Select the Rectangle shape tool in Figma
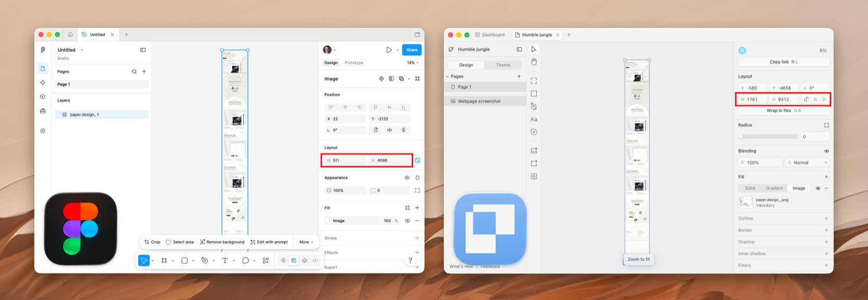The height and width of the screenshot is (300, 868). (x=184, y=260)
